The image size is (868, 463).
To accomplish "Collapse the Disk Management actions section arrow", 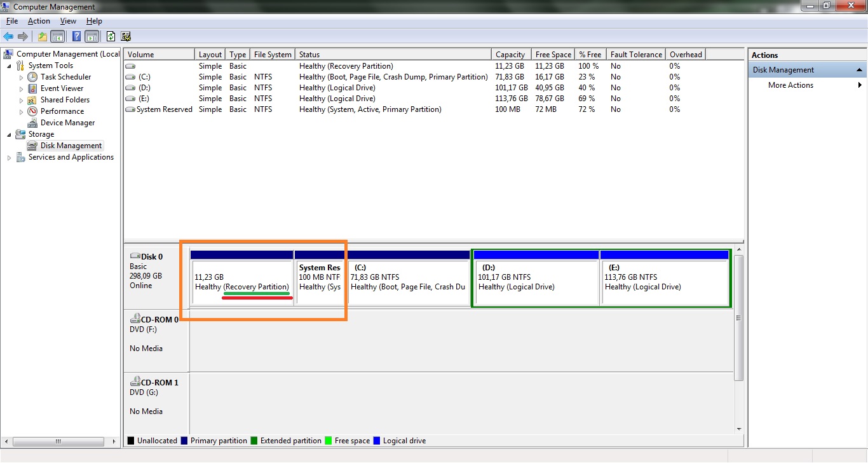I will pyautogui.click(x=859, y=70).
